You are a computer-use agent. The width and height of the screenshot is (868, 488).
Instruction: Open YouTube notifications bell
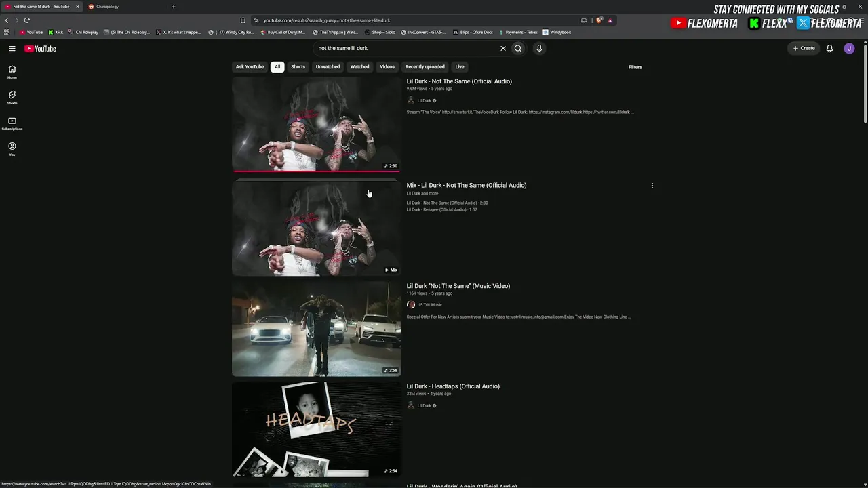[x=829, y=48]
